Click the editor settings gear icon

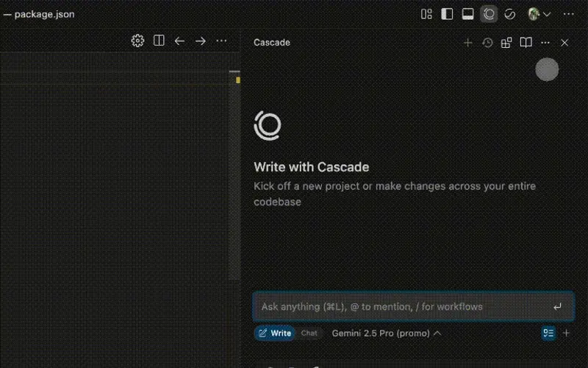[137, 40]
